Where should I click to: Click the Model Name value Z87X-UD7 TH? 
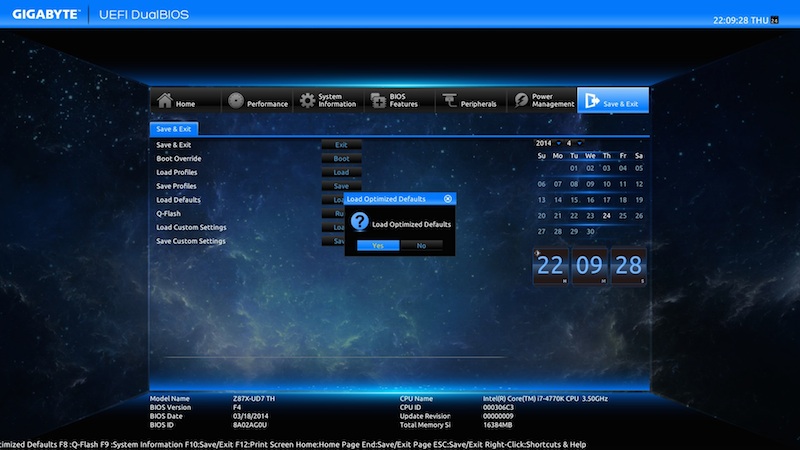[254, 398]
